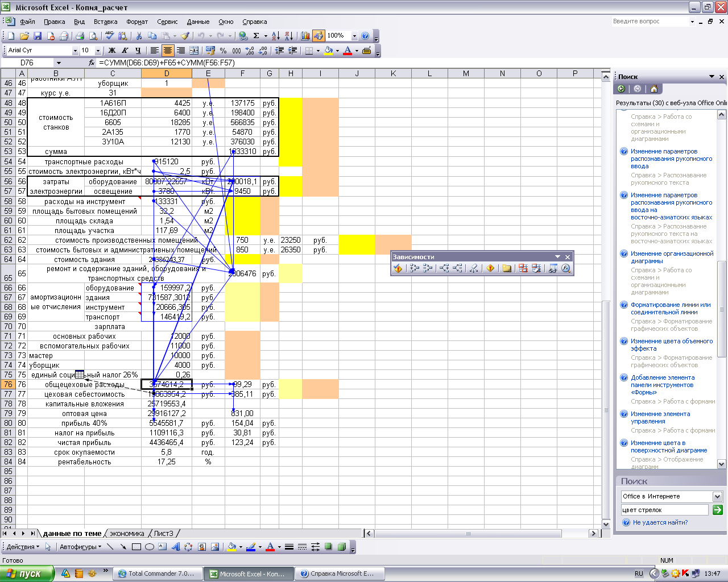728x582 pixels.
Task: Switch to the Лист3 sheet tab
Action: [x=163, y=533]
